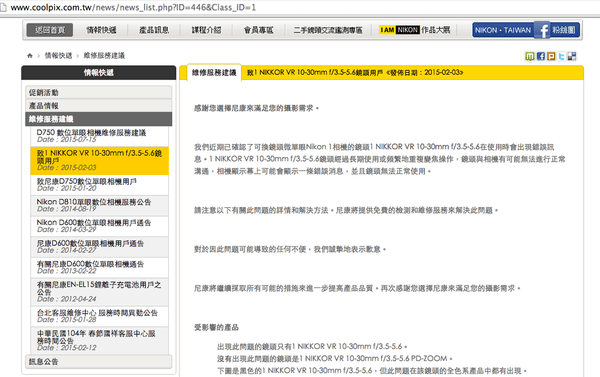Open the 會員專區 navigation menu
This screenshot has height=377, width=600.
pos(259,30)
